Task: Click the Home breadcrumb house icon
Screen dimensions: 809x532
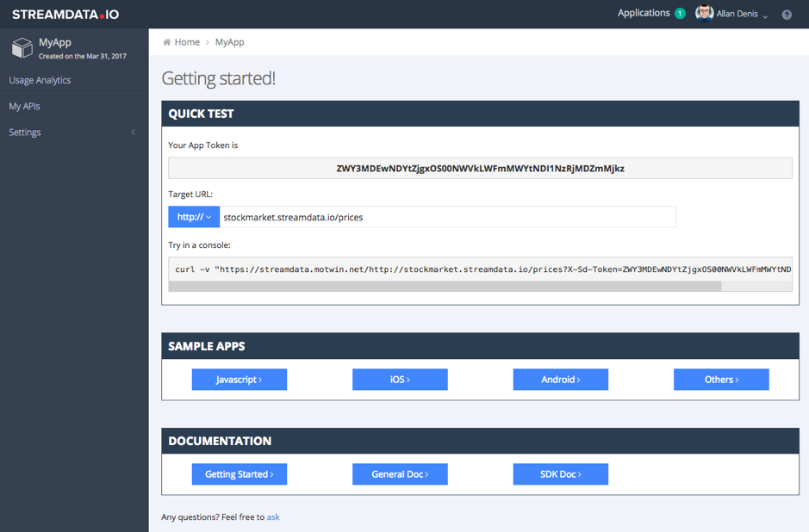Action: (x=166, y=42)
